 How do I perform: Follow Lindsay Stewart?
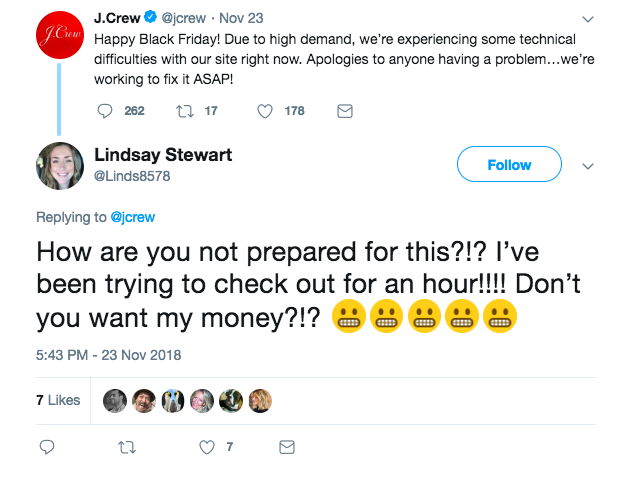(509, 164)
